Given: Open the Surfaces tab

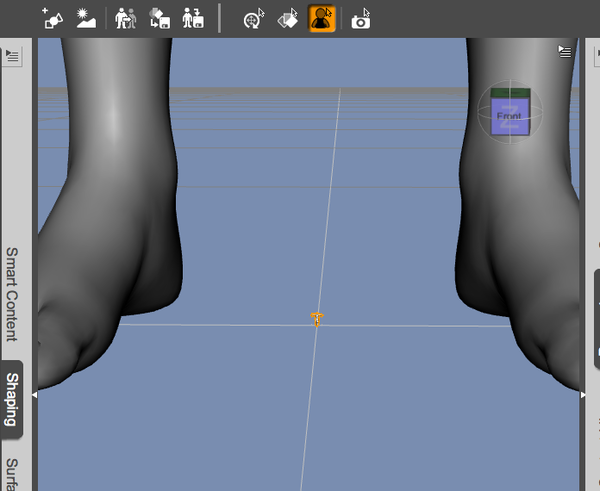Looking at the screenshot, I should point(12,473).
